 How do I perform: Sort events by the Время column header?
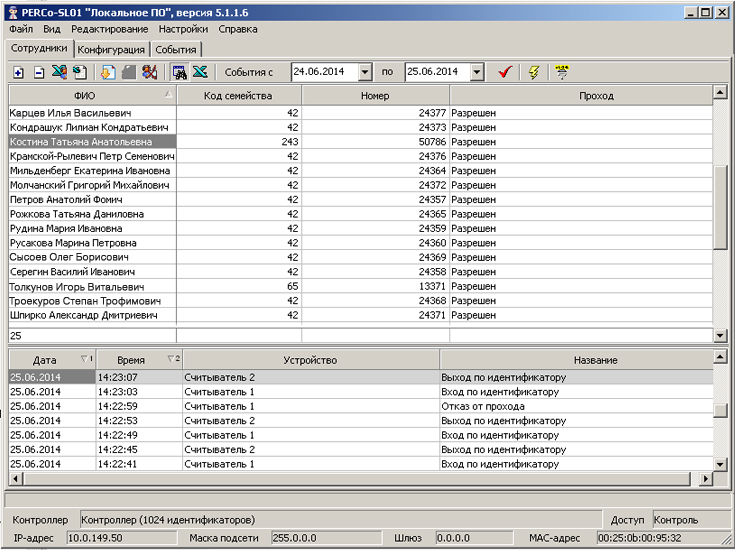131,359
